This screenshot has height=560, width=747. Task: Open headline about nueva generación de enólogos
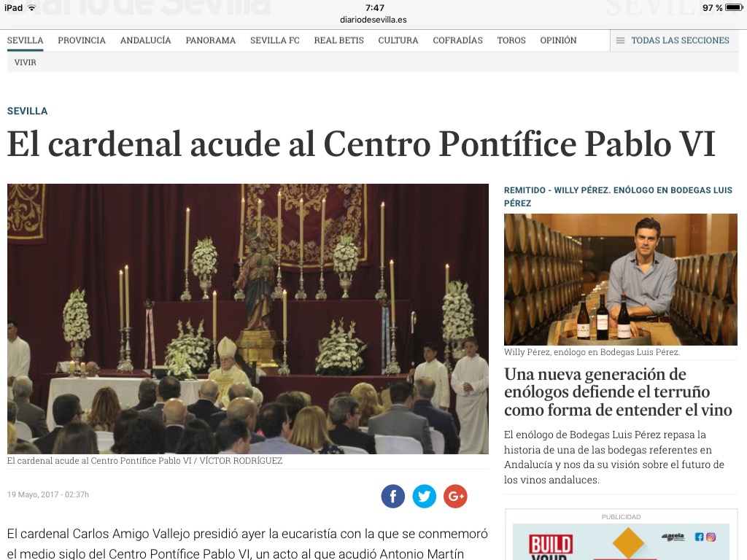tap(618, 392)
